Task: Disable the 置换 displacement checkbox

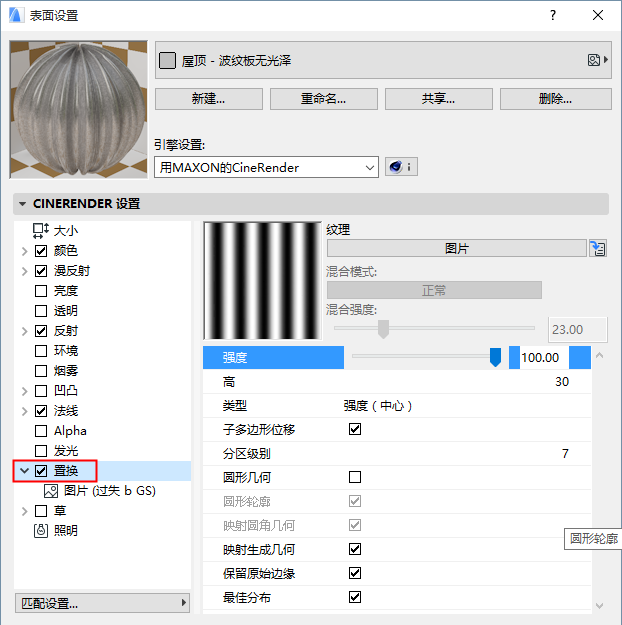Action: (x=41, y=471)
